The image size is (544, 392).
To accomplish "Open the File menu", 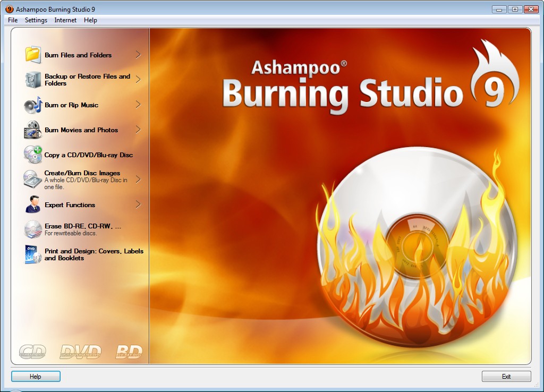I will coord(13,20).
